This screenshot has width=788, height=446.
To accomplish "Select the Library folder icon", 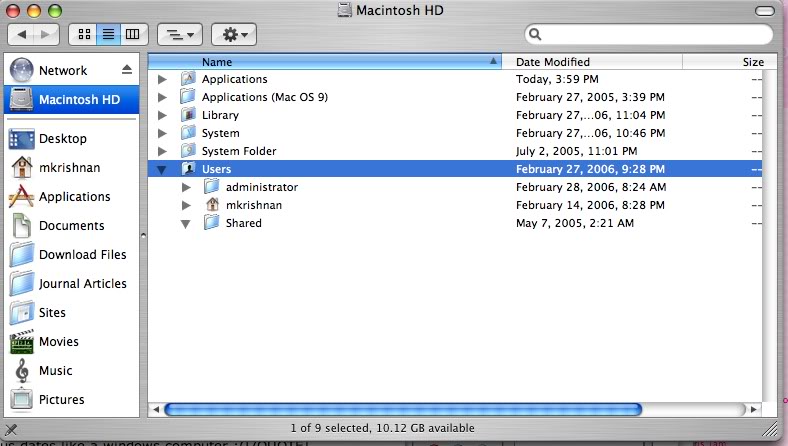I will [188, 115].
